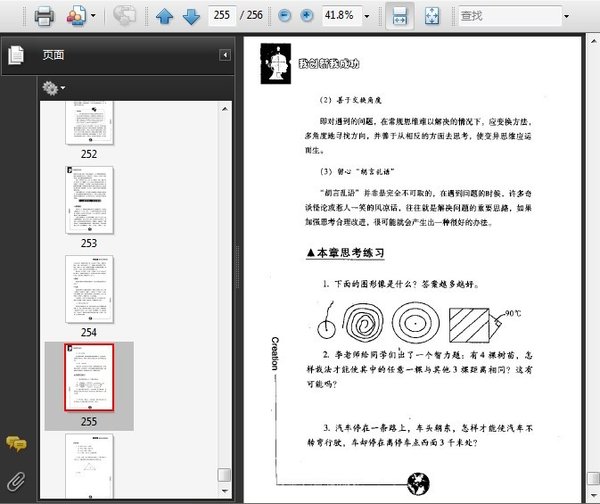Open the attachments paperclip panel
Screen dimensions: 600x504
click(16, 480)
